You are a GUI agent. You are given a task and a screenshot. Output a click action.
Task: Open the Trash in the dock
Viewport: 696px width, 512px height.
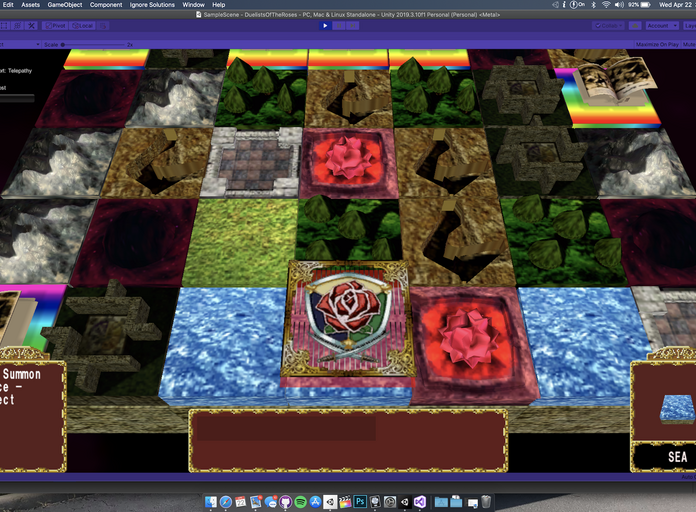pyautogui.click(x=486, y=502)
